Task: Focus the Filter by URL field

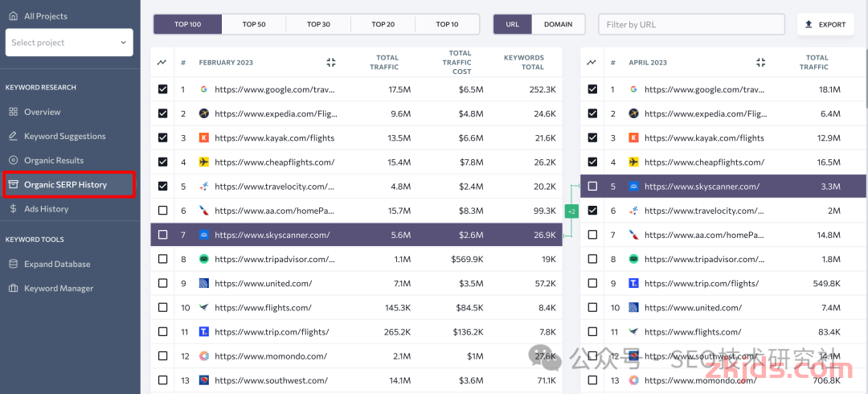Action: click(x=691, y=24)
